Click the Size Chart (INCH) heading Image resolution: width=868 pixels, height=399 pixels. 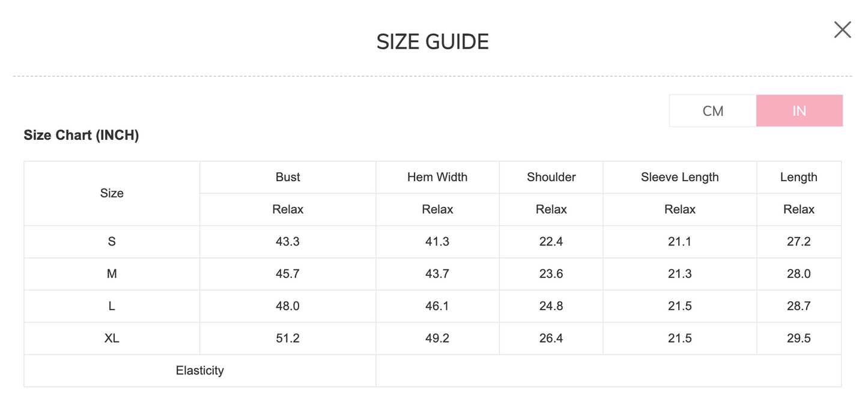point(81,136)
